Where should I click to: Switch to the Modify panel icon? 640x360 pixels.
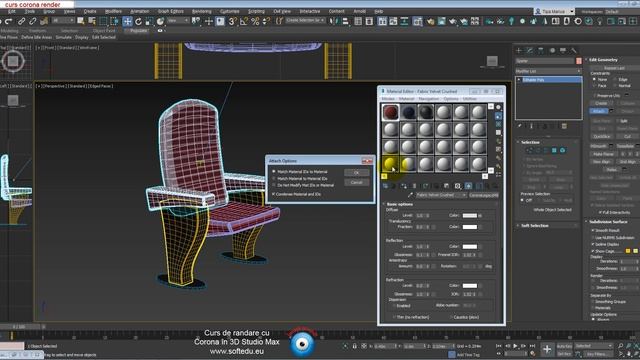point(530,51)
